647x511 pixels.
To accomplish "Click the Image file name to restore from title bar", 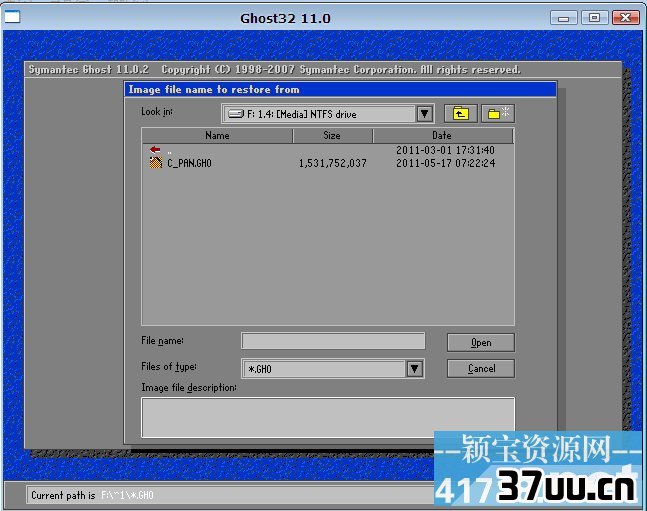I will [340, 90].
